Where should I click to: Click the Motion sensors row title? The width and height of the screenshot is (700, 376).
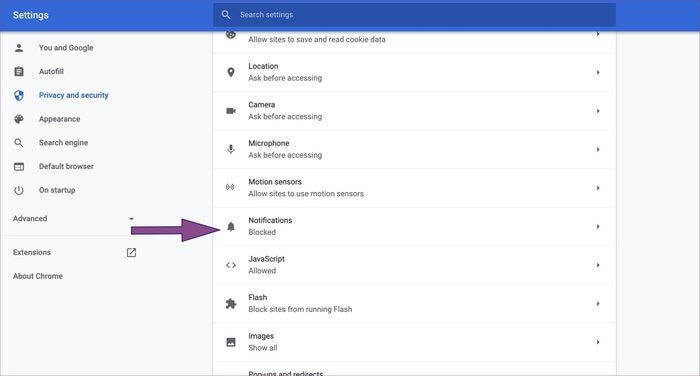point(275,182)
